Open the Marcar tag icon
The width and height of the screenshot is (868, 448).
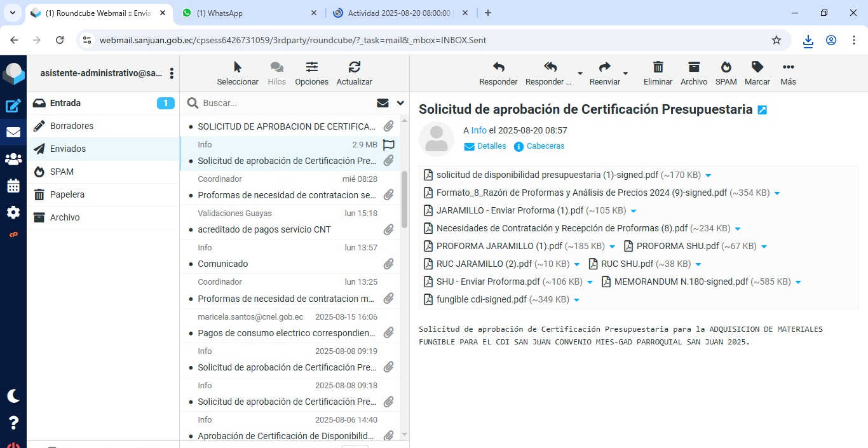click(757, 67)
